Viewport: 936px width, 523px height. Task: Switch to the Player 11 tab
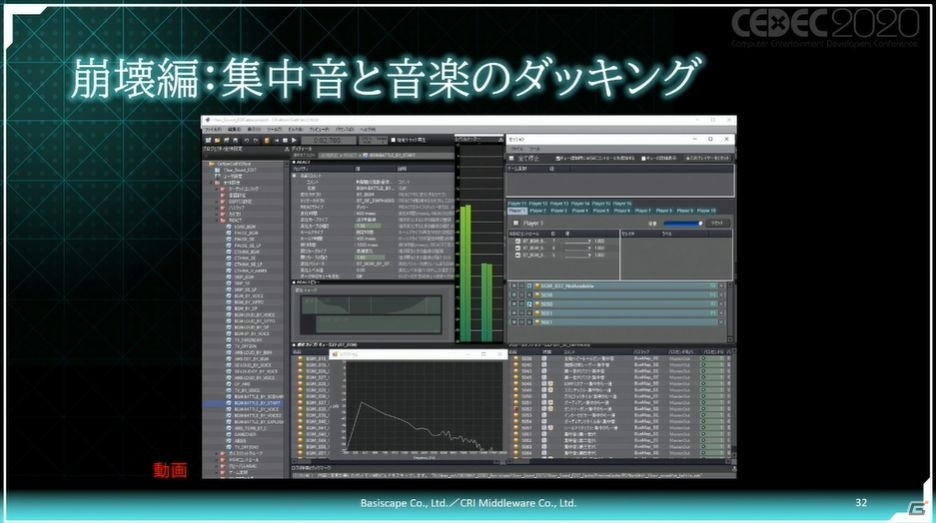click(x=517, y=204)
